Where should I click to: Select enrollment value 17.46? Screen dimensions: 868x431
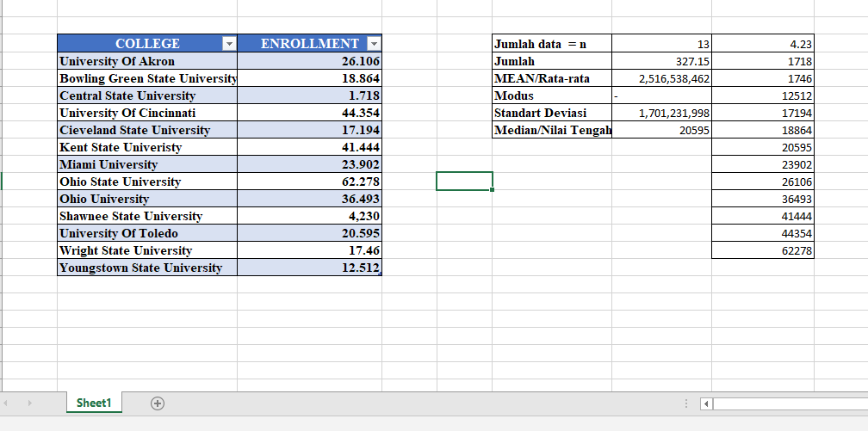[x=309, y=249]
